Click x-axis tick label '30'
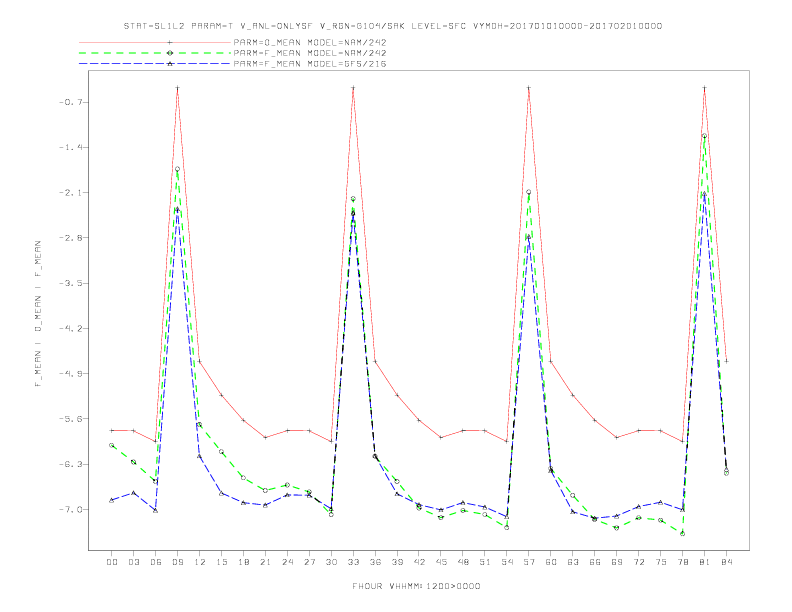The width and height of the screenshot is (792, 612). 331,562
